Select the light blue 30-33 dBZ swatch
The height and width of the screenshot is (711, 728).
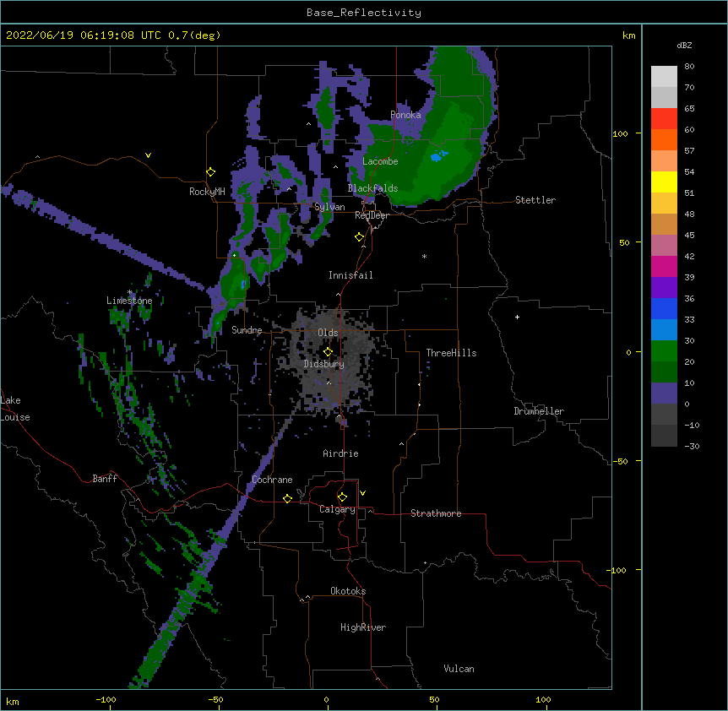tap(664, 330)
